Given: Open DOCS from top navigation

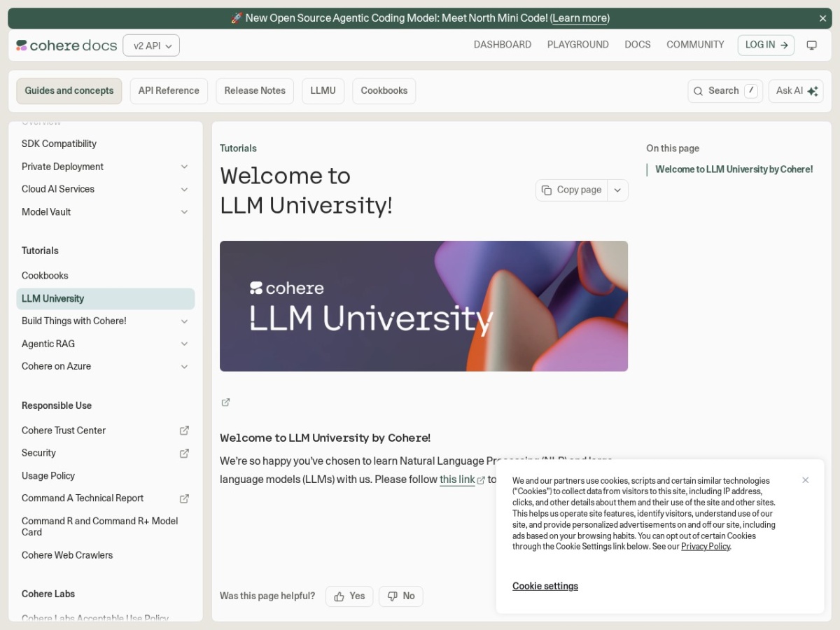Looking at the screenshot, I should (638, 45).
